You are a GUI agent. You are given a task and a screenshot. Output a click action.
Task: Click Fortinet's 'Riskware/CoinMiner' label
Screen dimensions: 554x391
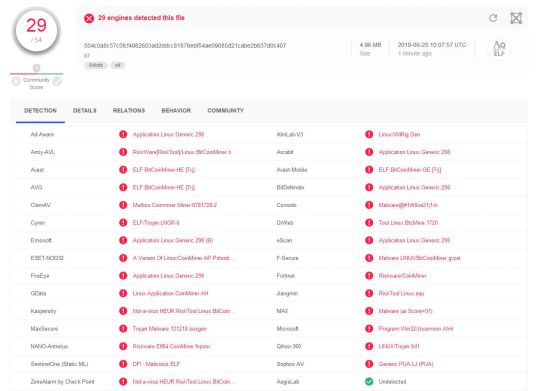[x=402, y=276]
